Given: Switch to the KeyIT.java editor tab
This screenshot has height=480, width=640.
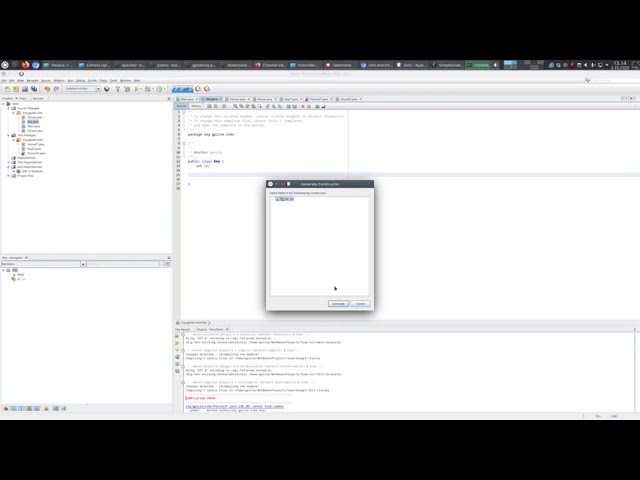Looking at the screenshot, I should click(291, 99).
